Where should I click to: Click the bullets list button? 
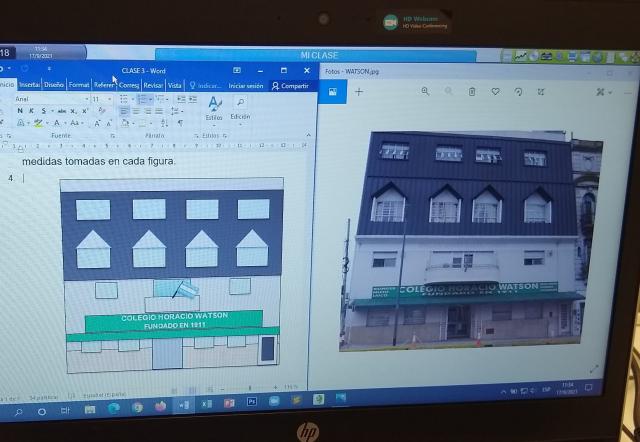click(124, 99)
